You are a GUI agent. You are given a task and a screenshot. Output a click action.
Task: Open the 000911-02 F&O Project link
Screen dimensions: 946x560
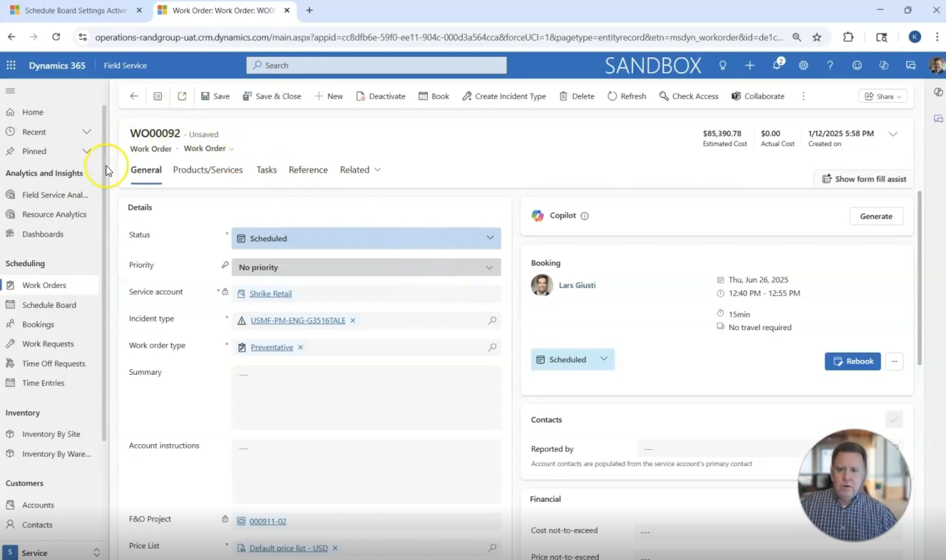coord(268,521)
